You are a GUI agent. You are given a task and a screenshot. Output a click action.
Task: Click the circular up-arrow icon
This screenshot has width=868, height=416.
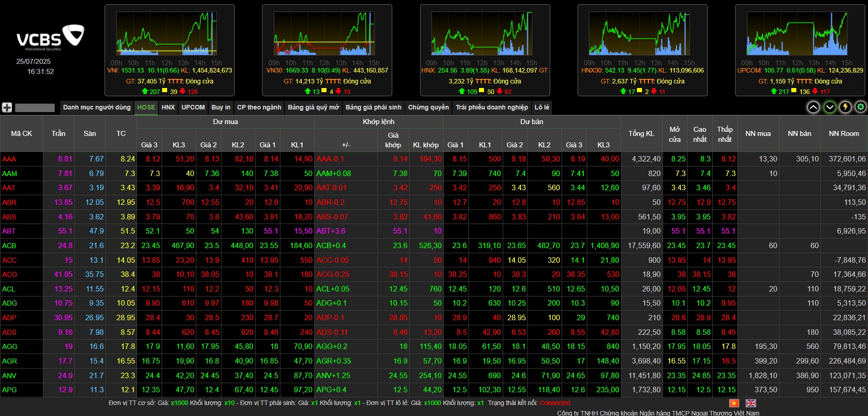coord(813,107)
